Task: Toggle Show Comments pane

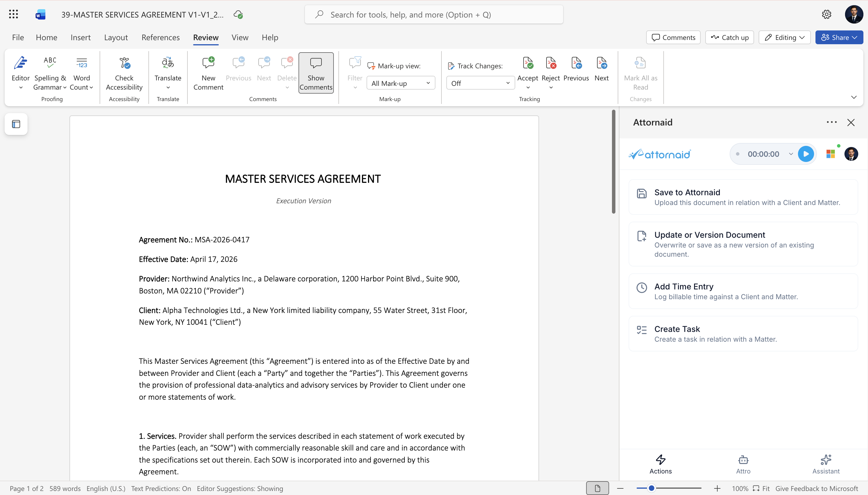Action: click(x=316, y=73)
